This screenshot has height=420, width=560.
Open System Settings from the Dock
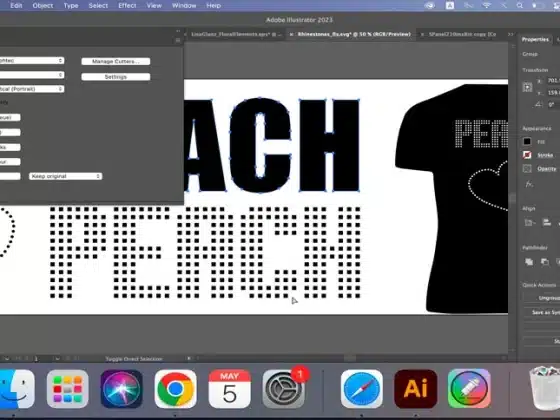tap(283, 389)
